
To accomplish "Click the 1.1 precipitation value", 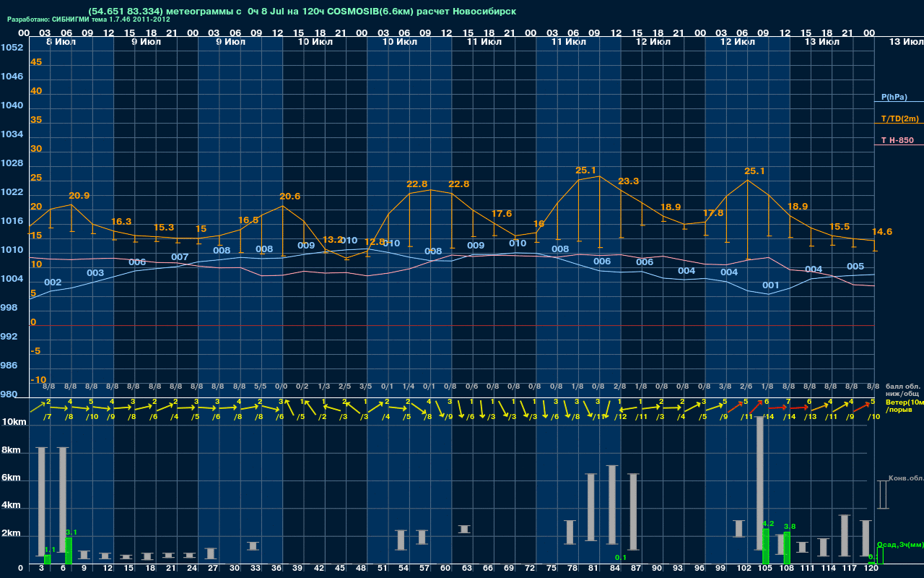I will point(50,550).
